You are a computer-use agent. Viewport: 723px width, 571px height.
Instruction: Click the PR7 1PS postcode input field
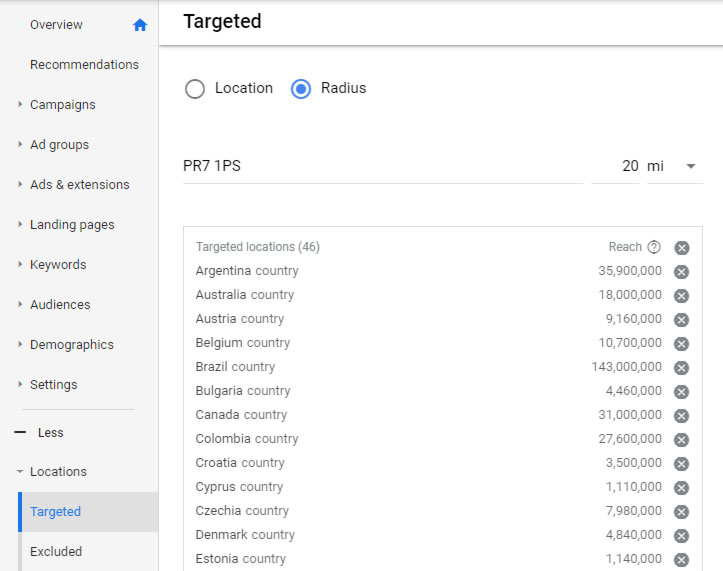[x=380, y=166]
